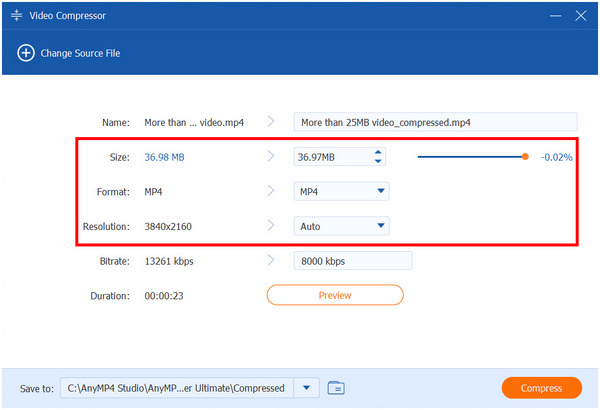The image size is (600, 410).
Task: Open the MP4 format dropdown
Action: (342, 191)
